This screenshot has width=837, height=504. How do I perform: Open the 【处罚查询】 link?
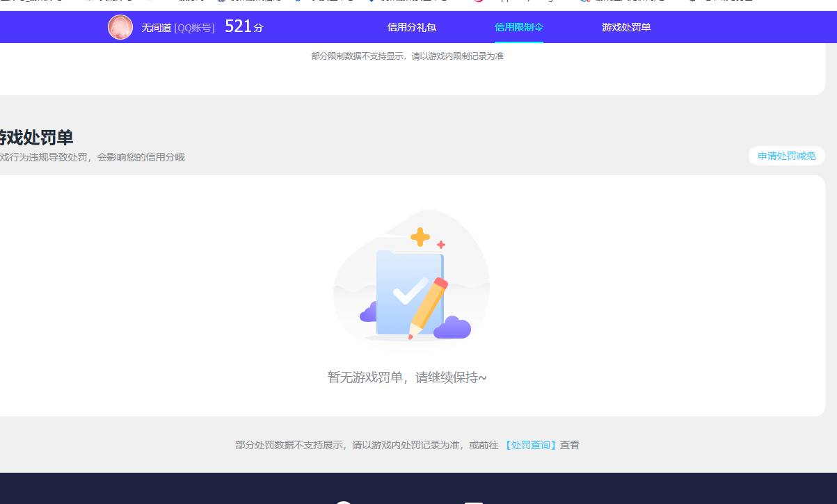(x=532, y=444)
